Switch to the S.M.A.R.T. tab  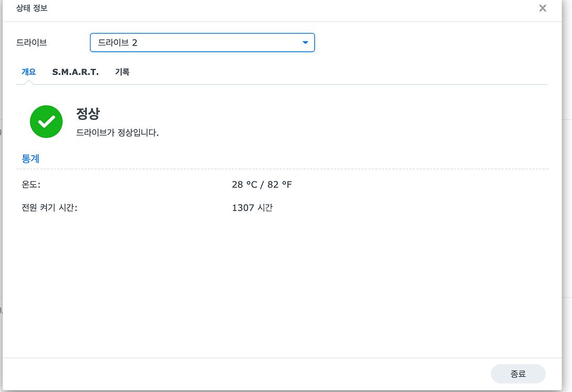point(75,72)
